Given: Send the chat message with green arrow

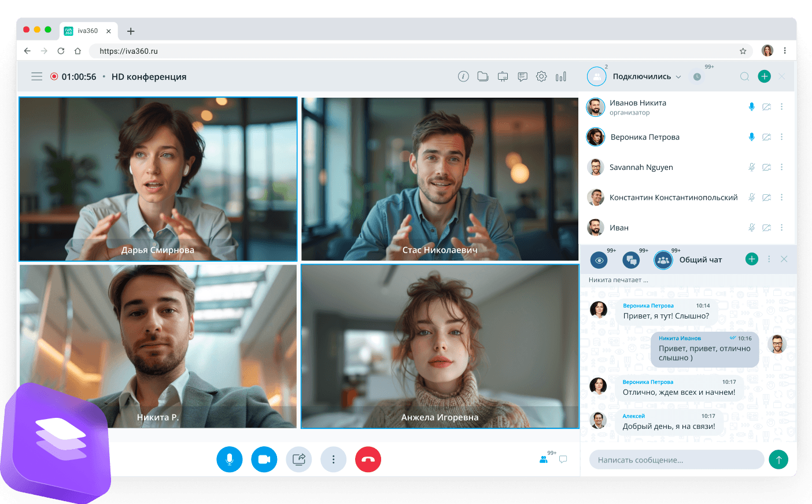Looking at the screenshot, I should (778, 459).
